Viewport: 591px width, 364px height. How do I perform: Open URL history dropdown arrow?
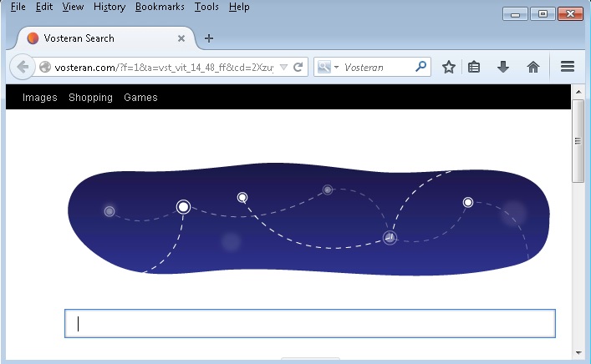[284, 68]
